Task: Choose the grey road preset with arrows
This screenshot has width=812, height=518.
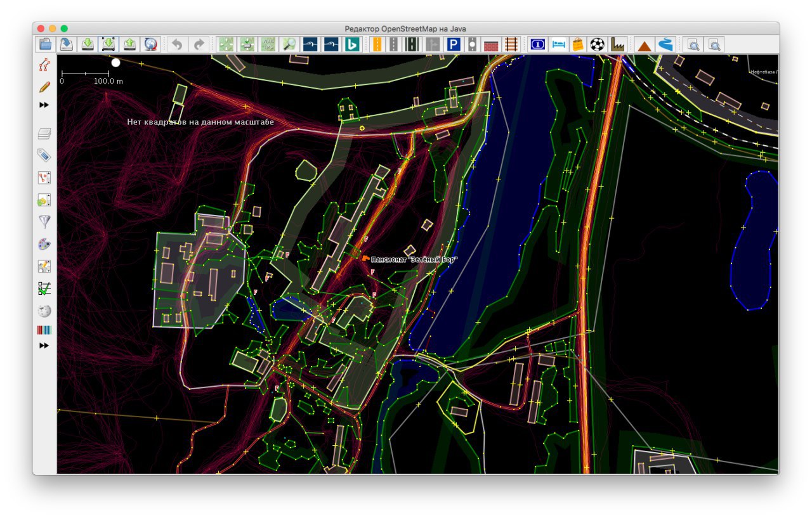Action: click(x=433, y=44)
